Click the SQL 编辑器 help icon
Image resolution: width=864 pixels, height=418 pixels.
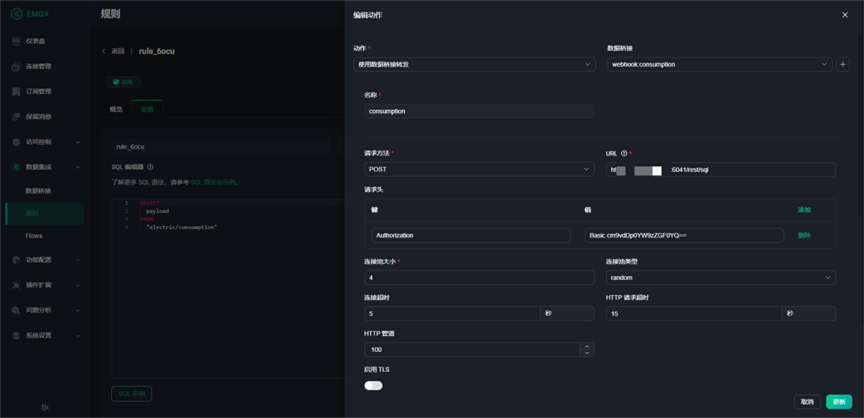[x=150, y=167]
